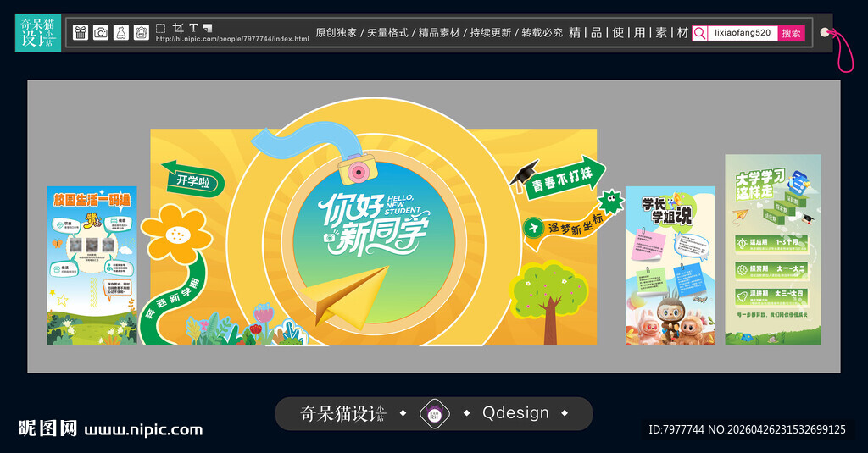Click the pink camera graphic atop circle
868x453 pixels.
(x=358, y=170)
